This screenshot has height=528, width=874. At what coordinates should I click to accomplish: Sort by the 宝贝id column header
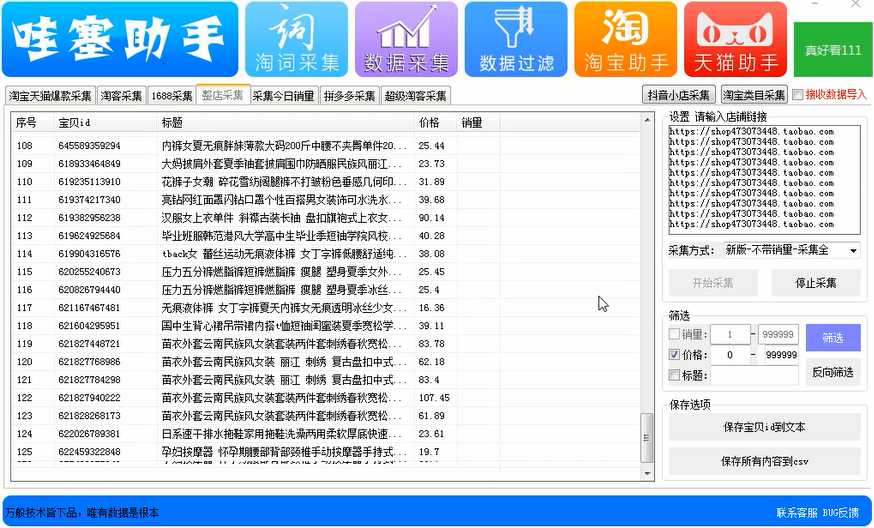(105, 123)
